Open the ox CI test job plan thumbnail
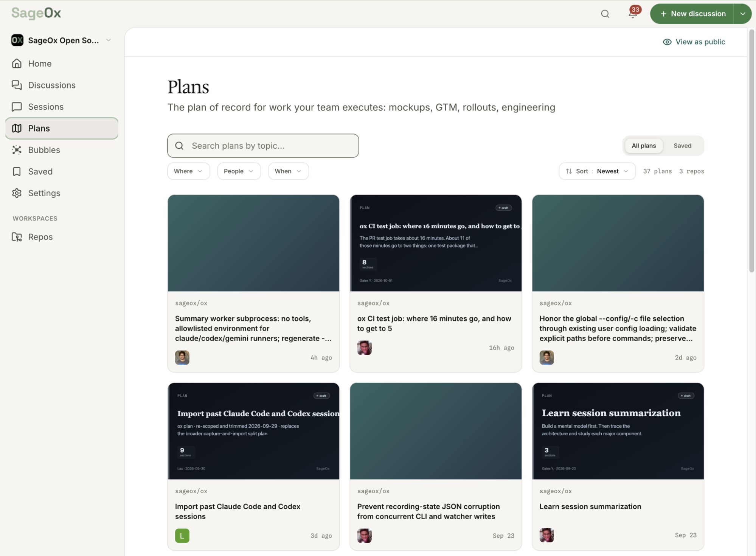 [x=436, y=243]
